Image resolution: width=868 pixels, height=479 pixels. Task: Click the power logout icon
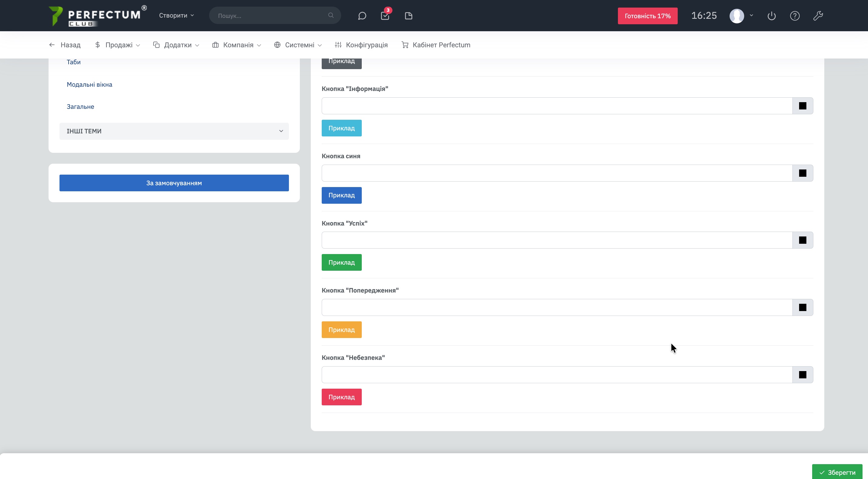[x=771, y=16]
